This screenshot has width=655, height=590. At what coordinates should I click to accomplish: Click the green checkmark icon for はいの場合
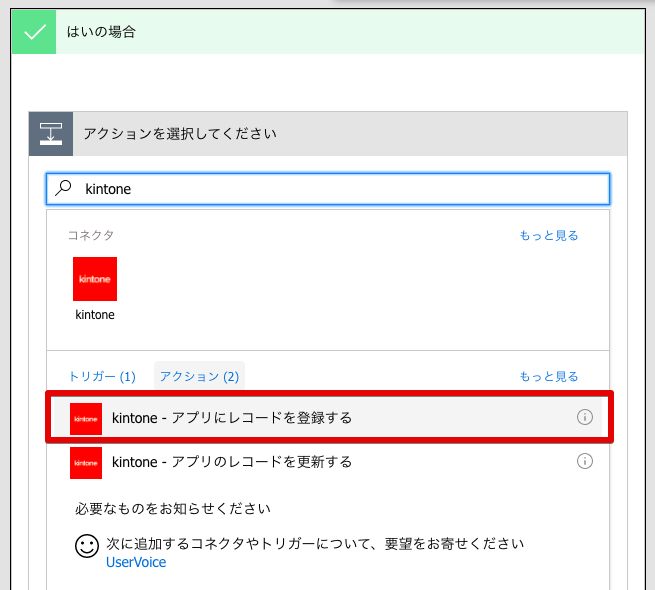click(34, 32)
